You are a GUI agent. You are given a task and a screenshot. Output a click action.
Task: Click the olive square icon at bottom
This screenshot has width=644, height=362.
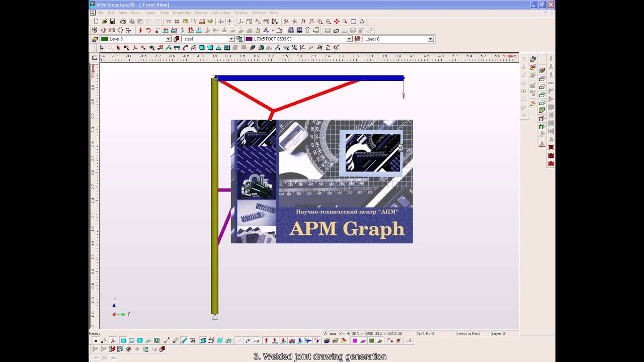pyautogui.click(x=372, y=340)
